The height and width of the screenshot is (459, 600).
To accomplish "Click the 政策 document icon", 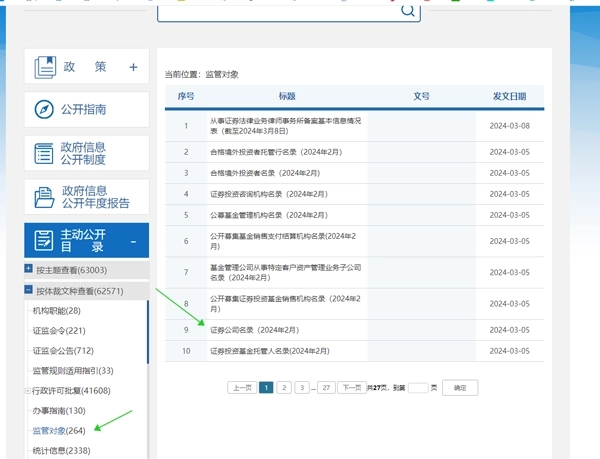I will coord(45,67).
